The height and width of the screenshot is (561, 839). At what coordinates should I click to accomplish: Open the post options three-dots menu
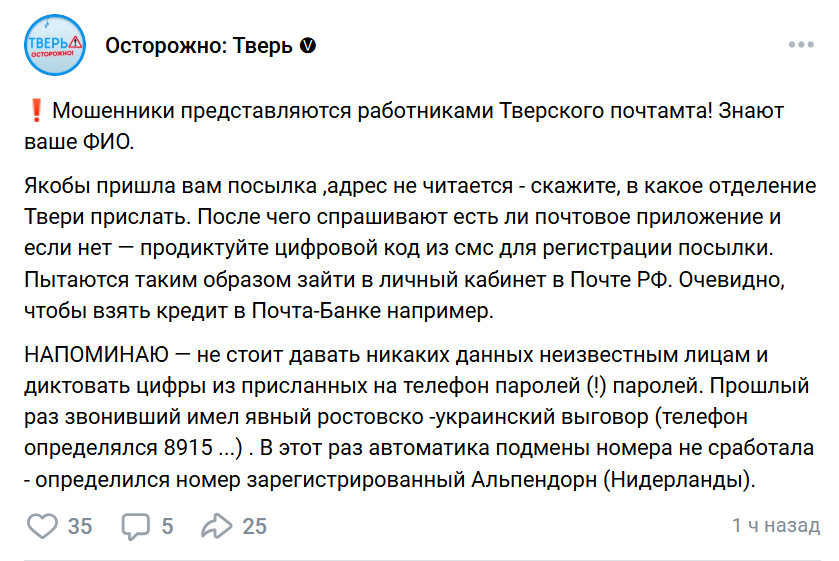pyautogui.click(x=802, y=46)
